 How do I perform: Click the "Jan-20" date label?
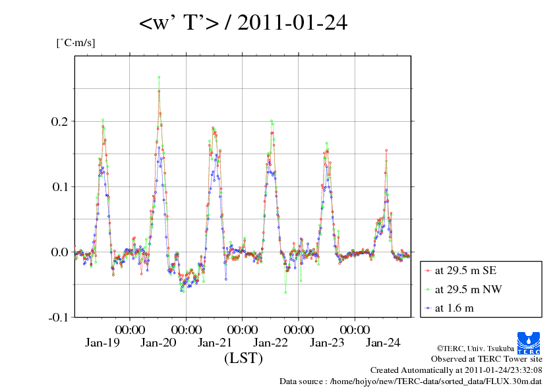coord(158,343)
